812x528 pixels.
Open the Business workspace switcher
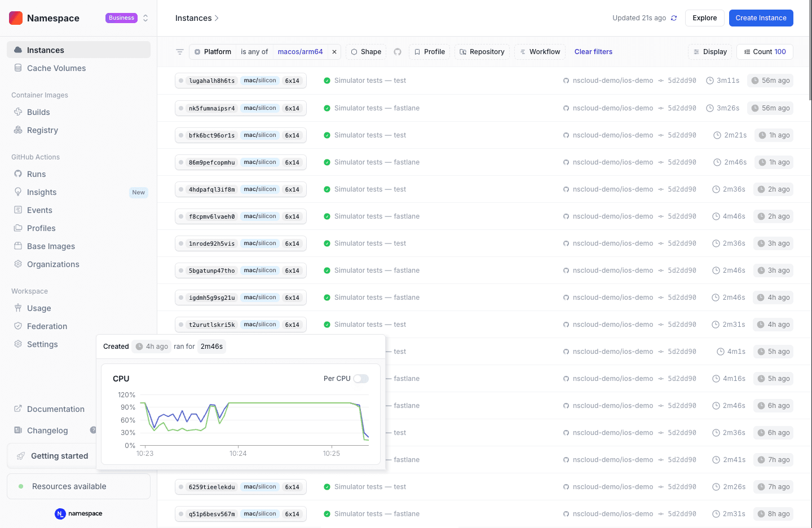tap(121, 17)
